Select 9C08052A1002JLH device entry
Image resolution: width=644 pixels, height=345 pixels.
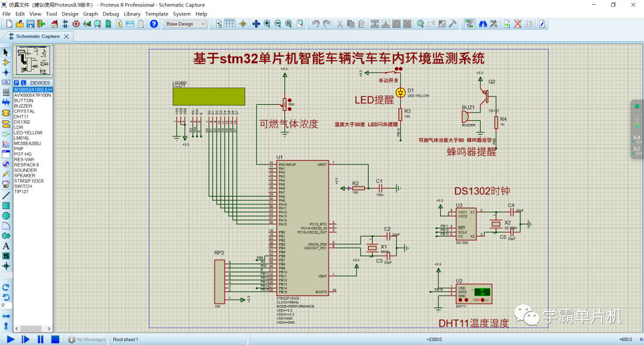33,90
